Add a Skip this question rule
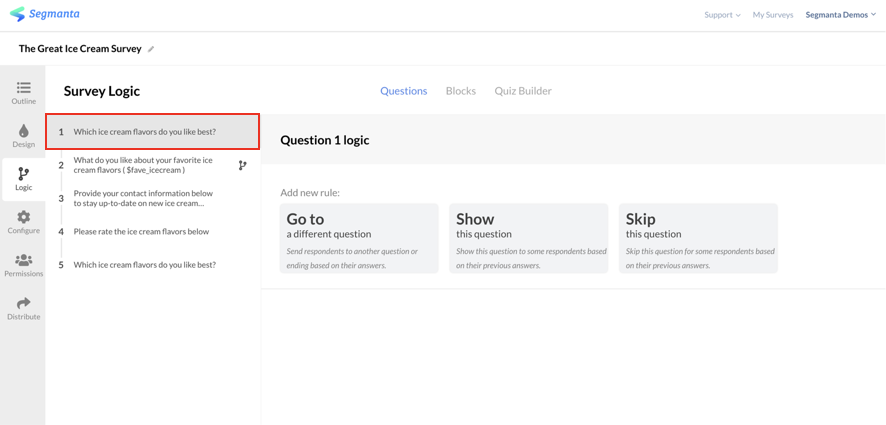 (x=698, y=238)
